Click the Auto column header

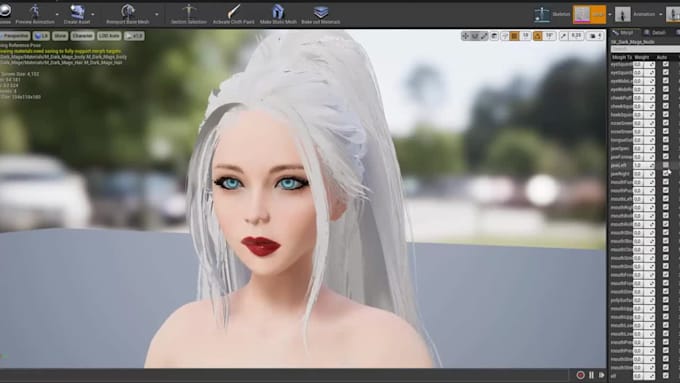pos(662,57)
